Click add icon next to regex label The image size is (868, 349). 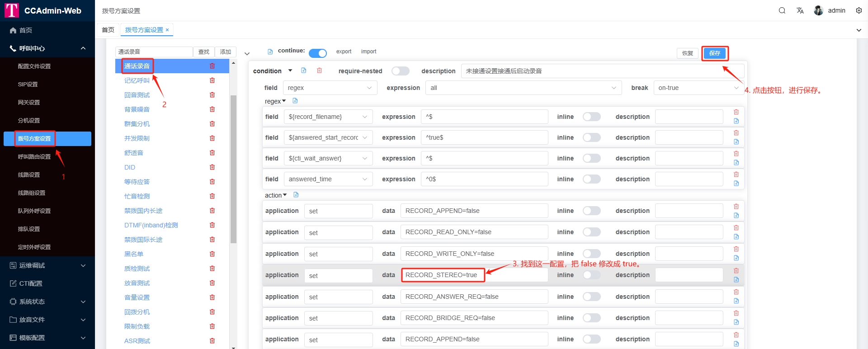coord(295,101)
